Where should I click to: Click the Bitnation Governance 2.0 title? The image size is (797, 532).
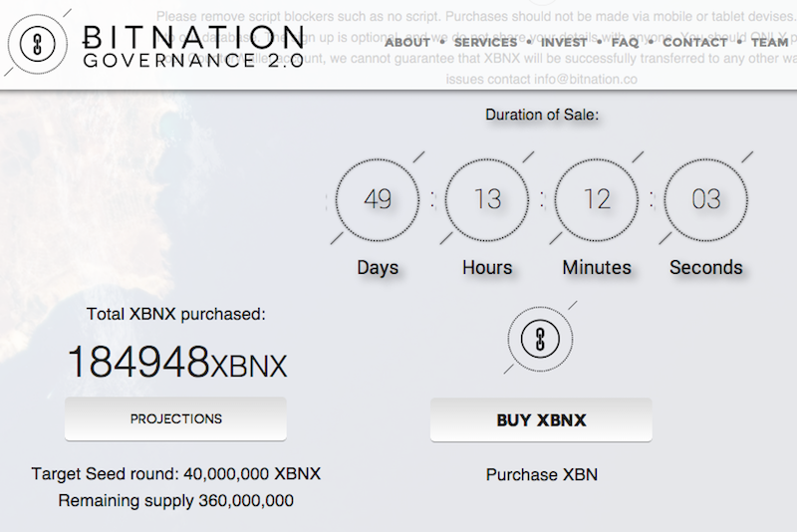point(191,45)
